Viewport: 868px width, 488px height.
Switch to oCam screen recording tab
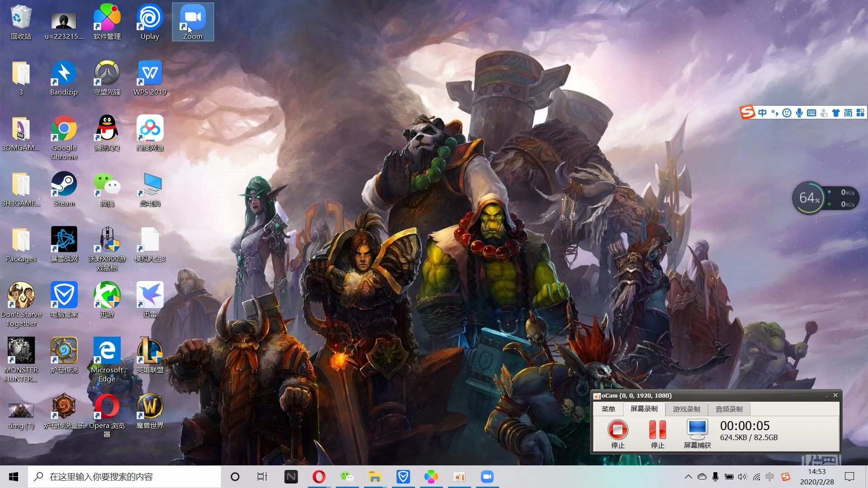(x=644, y=409)
